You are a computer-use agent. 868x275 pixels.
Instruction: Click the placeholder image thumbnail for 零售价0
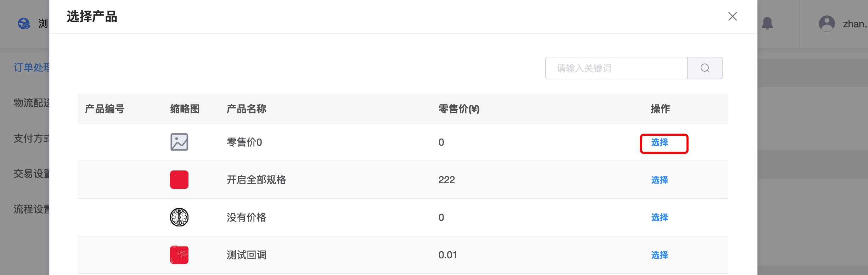[179, 142]
